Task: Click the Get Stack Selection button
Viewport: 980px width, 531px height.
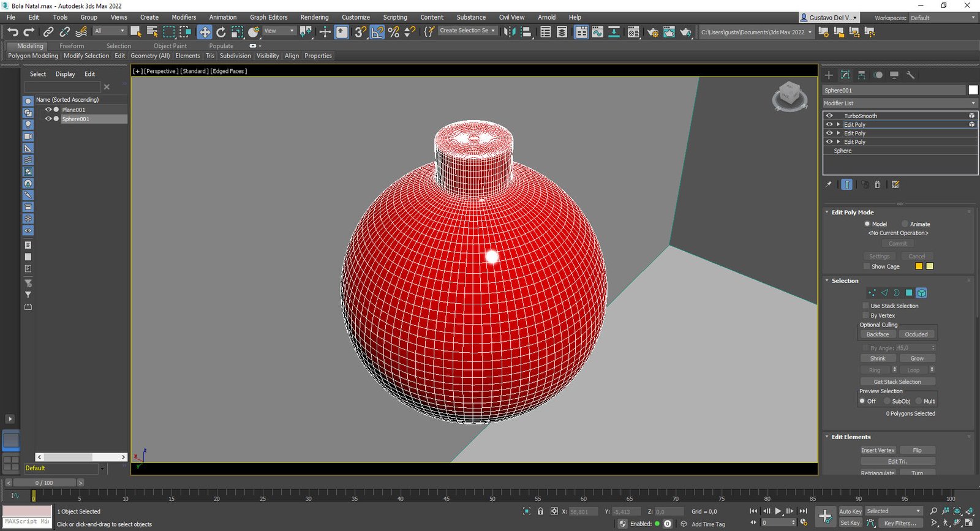Action: 897,382
